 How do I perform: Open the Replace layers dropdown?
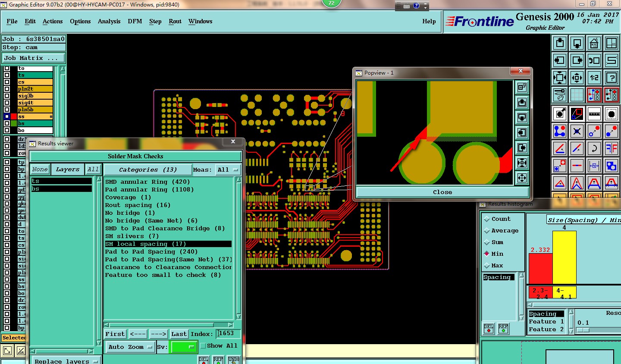[x=66, y=361]
